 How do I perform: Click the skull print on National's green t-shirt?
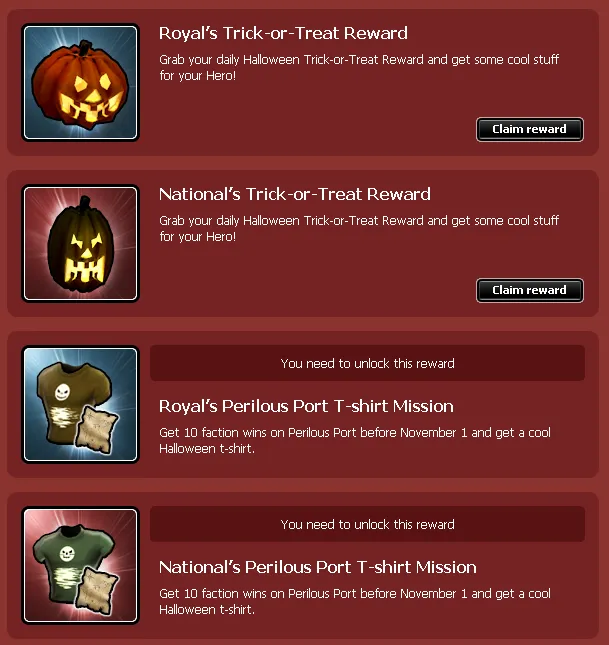tap(67, 553)
